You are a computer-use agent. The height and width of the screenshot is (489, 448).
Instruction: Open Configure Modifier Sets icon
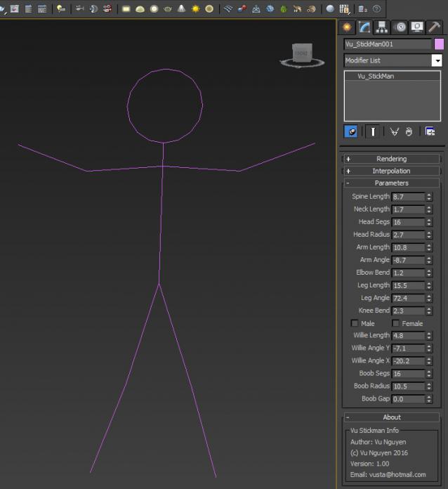430,131
